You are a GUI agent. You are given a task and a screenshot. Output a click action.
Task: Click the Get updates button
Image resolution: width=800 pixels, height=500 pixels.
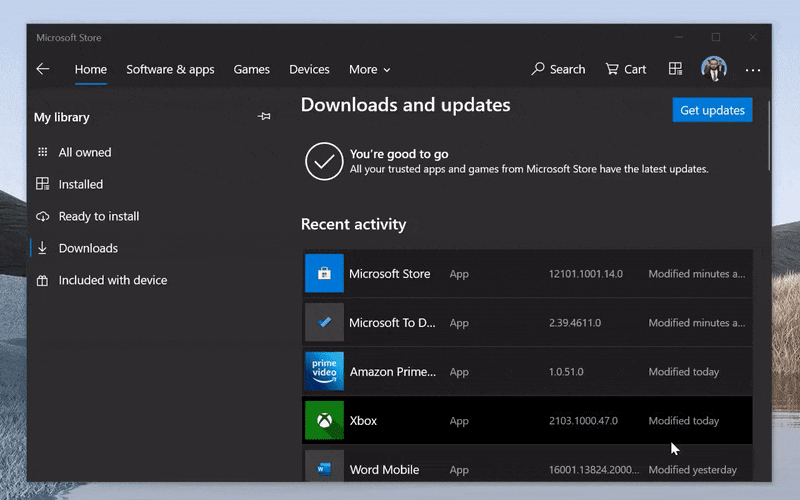(x=712, y=110)
